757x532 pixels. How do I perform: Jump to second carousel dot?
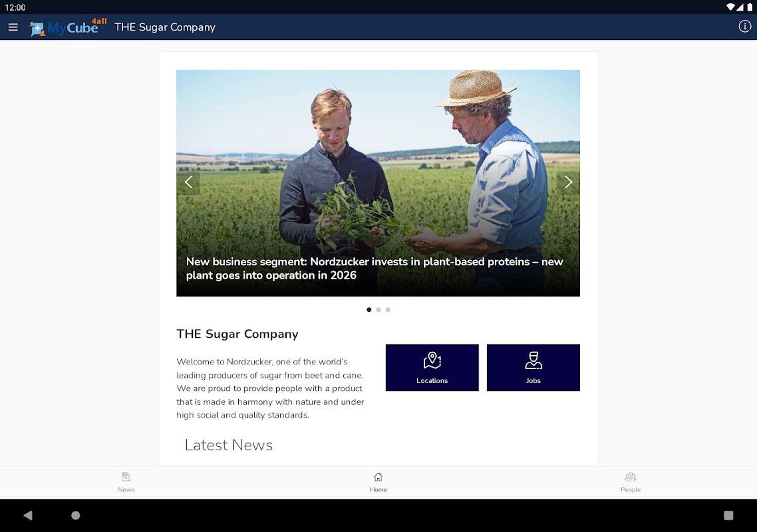pos(378,310)
